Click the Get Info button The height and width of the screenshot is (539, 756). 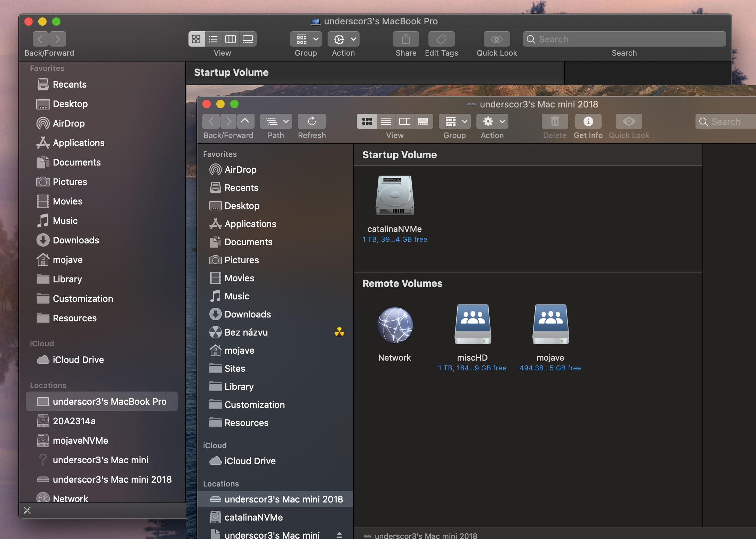click(x=588, y=121)
